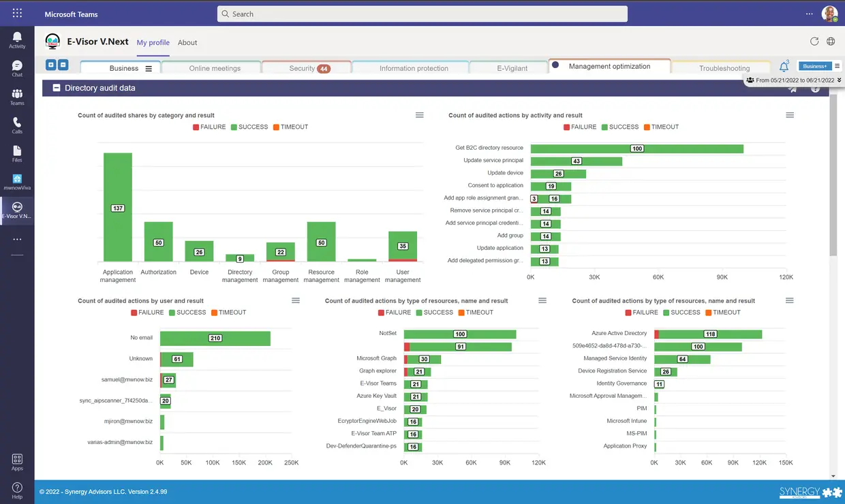The image size is (845, 504).
Task: Click red FAILURE swatch in middle resources chart
Action: tap(382, 313)
